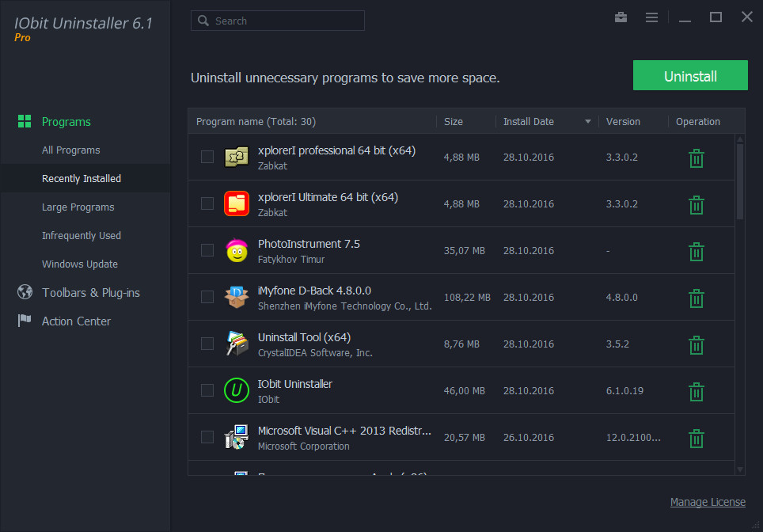Sort by the Size column header

[453, 121]
